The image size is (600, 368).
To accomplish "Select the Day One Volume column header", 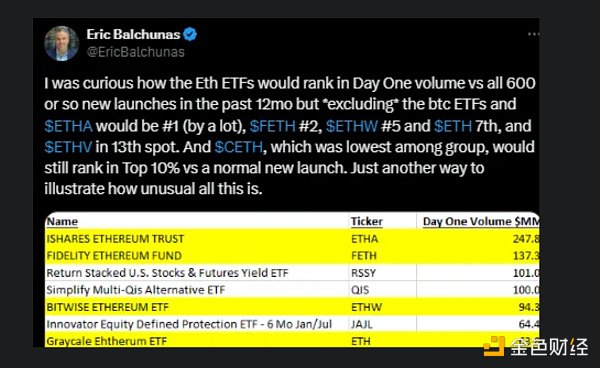I will [x=481, y=221].
